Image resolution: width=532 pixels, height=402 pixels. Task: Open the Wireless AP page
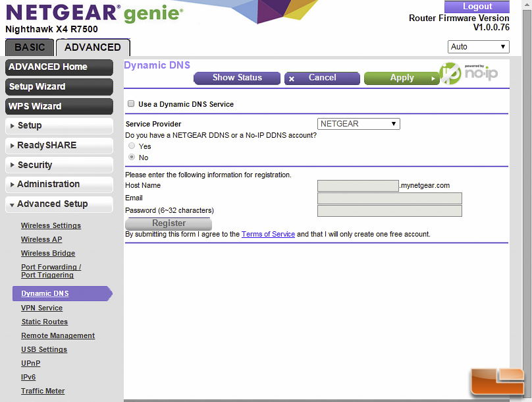(x=41, y=239)
